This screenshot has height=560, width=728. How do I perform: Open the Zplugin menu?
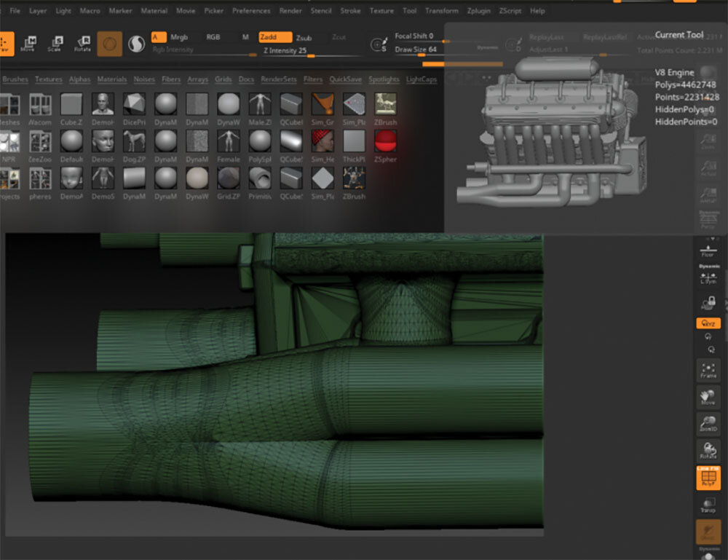[479, 11]
